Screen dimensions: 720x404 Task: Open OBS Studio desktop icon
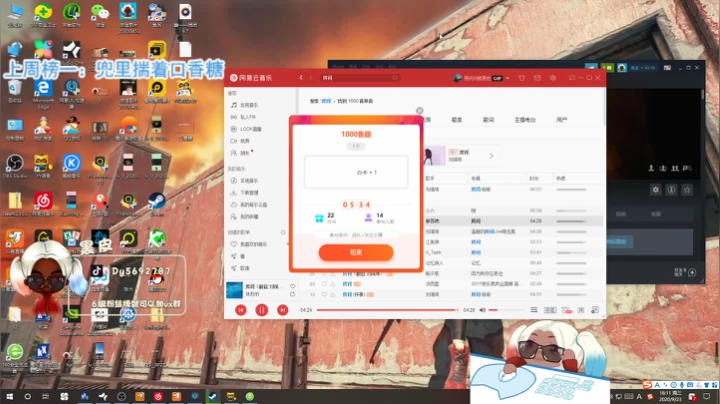point(15,166)
